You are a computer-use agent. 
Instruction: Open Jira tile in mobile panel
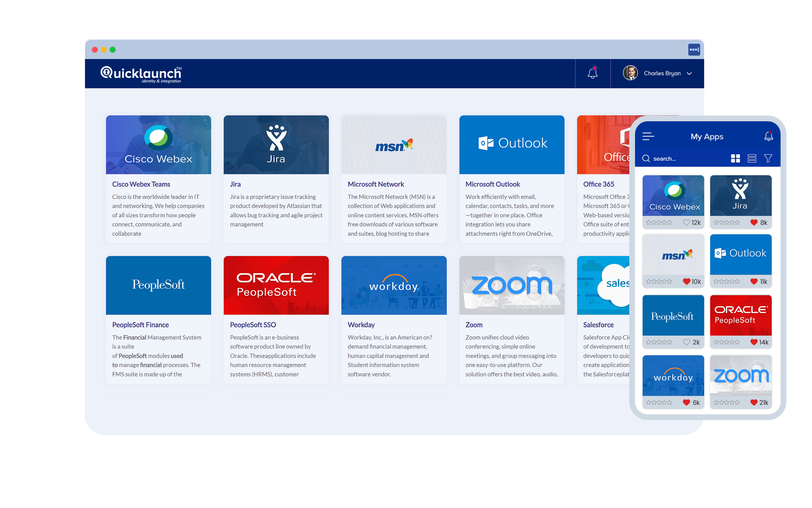coord(741,196)
